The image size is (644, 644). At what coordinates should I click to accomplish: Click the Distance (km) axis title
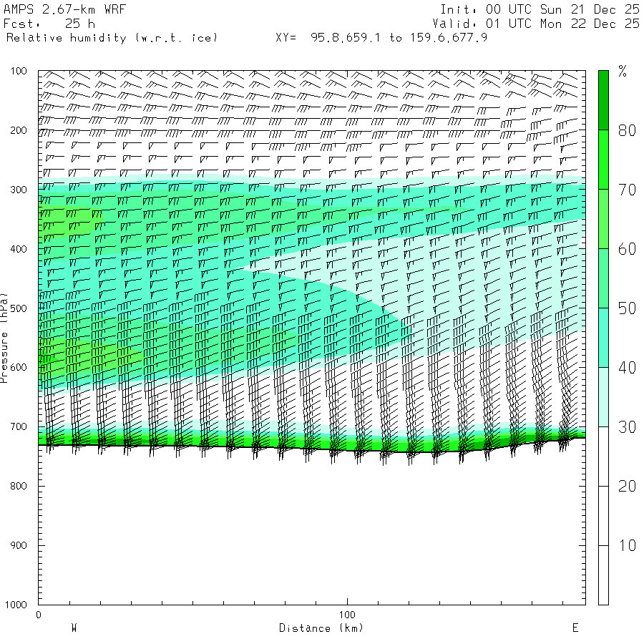coord(321,628)
